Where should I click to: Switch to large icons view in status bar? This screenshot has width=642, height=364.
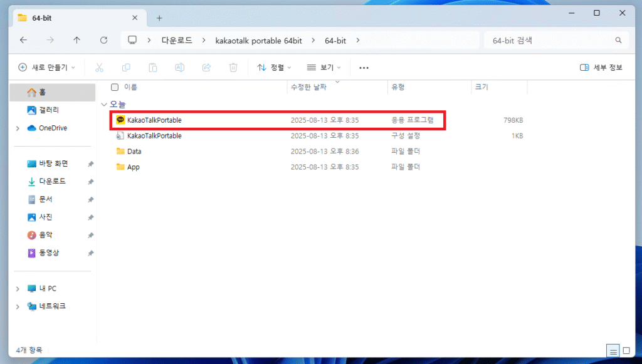(x=626, y=350)
